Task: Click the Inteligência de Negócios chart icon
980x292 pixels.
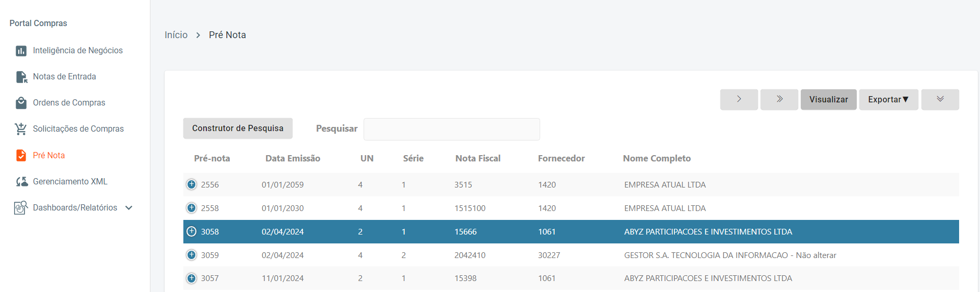Action: point(21,51)
